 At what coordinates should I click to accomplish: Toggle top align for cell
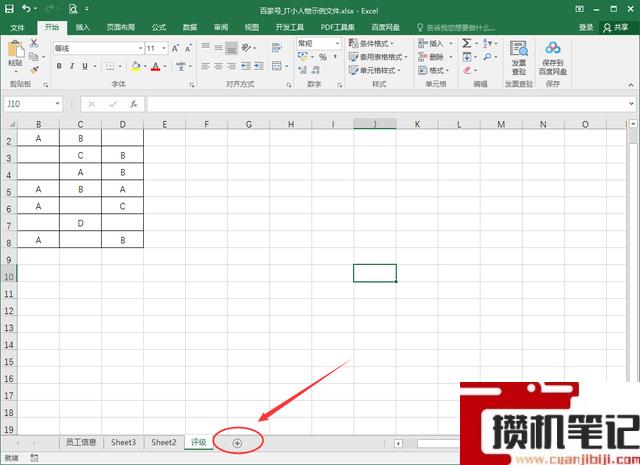[206, 48]
